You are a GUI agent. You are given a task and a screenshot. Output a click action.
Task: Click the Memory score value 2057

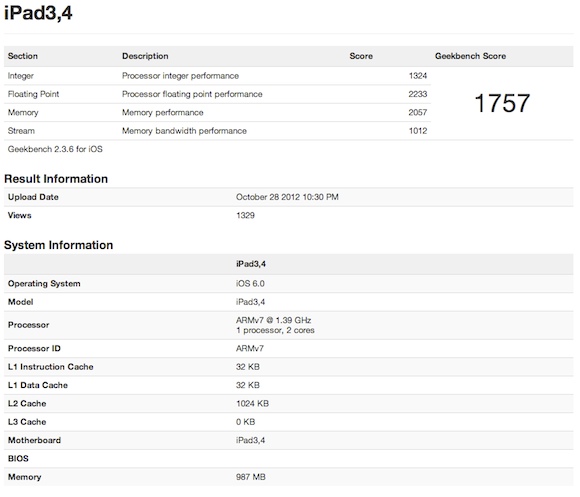[418, 112]
